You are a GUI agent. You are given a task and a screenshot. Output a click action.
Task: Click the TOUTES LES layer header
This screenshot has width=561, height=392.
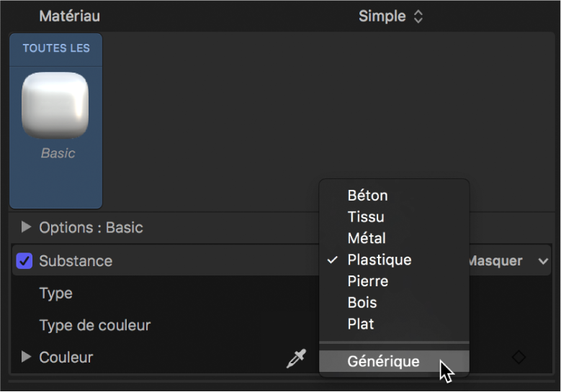56,48
